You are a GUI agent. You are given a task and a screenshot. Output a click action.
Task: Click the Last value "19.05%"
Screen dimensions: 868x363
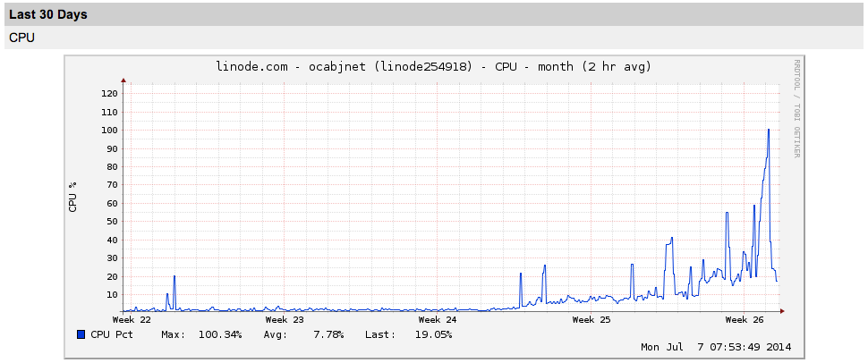pos(433,334)
